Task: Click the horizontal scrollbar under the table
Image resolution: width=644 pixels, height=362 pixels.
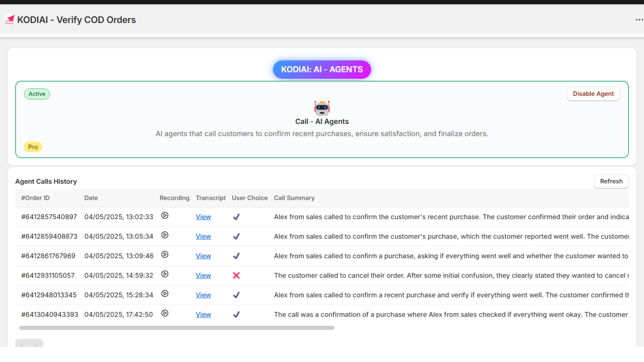Action: click(177, 328)
